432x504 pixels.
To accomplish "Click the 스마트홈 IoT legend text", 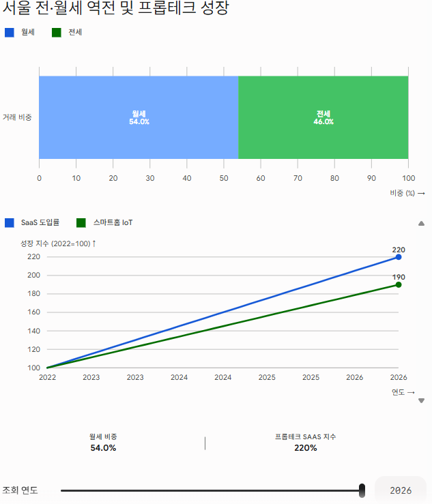I will (113, 222).
